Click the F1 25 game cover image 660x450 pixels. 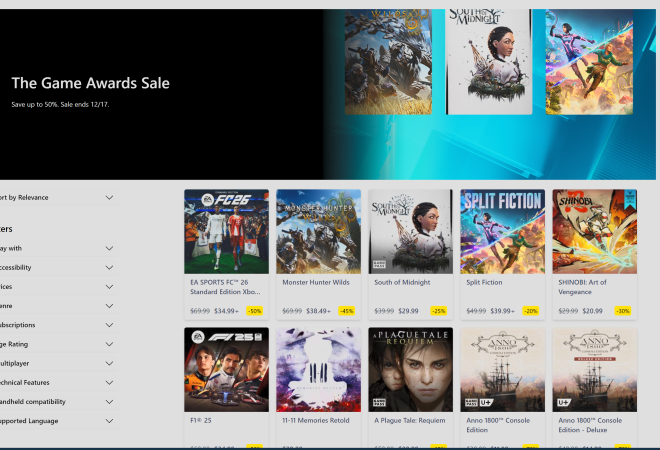(x=226, y=369)
